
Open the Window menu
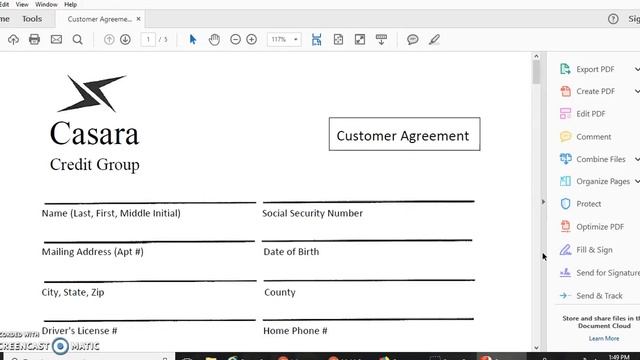(x=46, y=4)
